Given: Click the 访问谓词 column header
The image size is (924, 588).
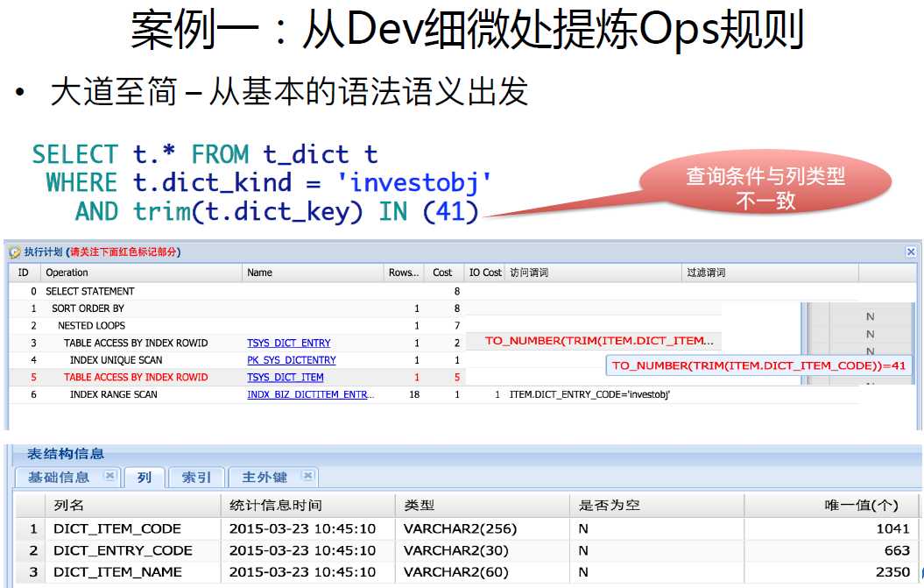Looking at the screenshot, I should click(593, 273).
